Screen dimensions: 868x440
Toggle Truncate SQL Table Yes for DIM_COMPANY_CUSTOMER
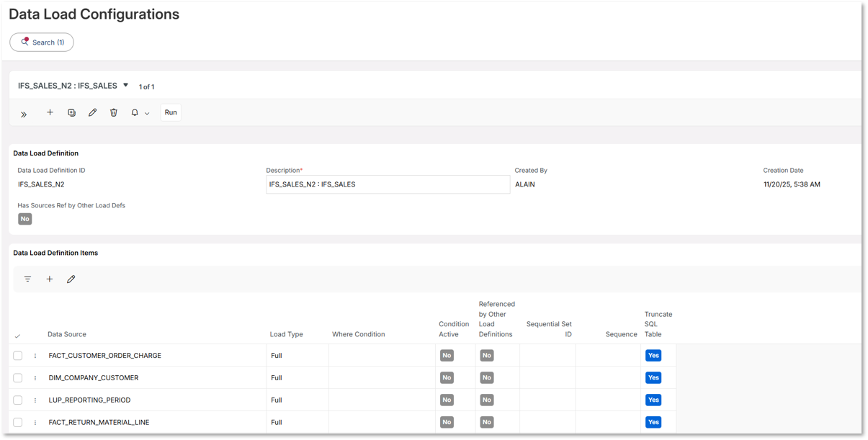[653, 378]
